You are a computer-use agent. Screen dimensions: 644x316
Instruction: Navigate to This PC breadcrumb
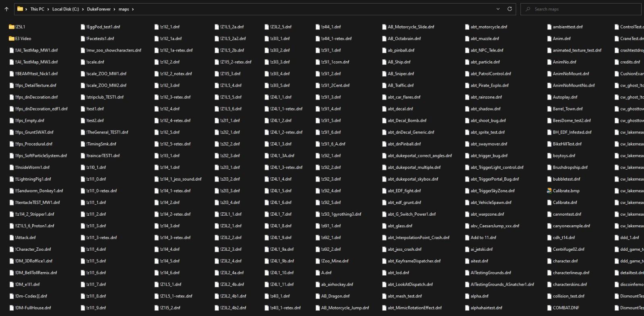(37, 9)
